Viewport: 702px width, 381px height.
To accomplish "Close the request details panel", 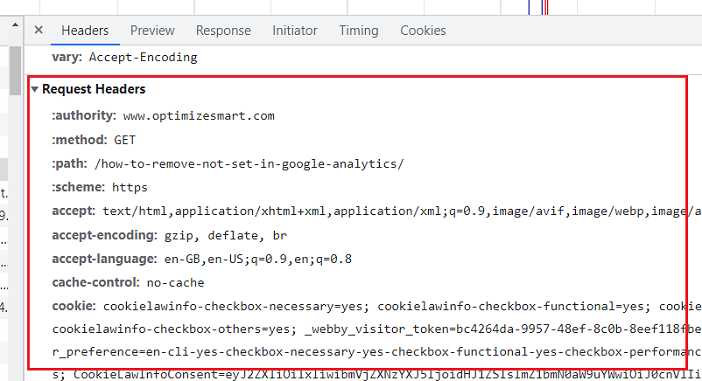I will (x=39, y=30).
